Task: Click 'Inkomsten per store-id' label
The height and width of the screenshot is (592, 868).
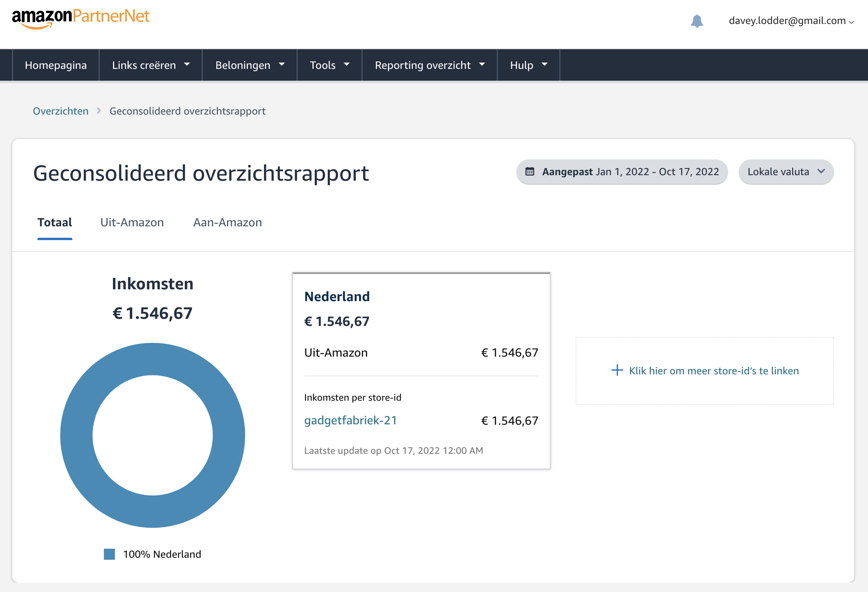Action: pos(353,398)
